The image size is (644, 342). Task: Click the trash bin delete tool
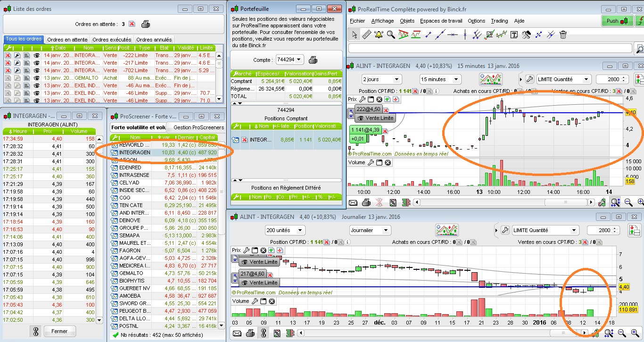pyautogui.click(x=562, y=34)
